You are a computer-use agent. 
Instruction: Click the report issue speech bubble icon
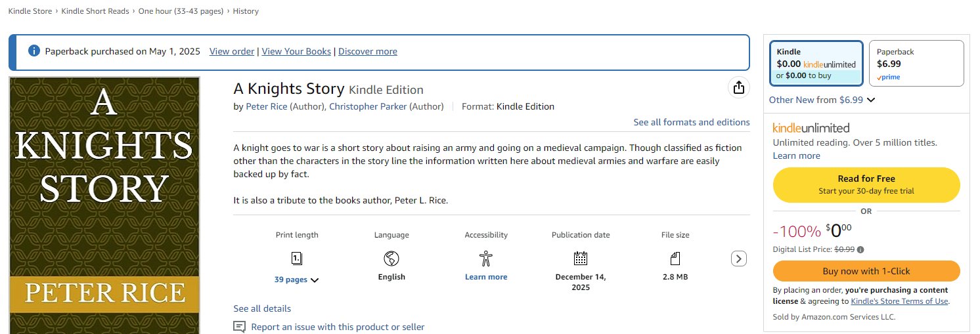click(x=240, y=327)
